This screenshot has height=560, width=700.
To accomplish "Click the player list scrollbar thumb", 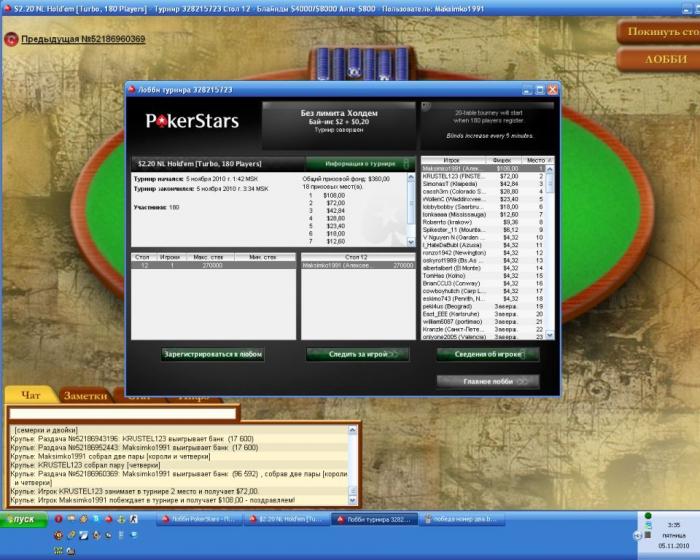I will (550, 183).
